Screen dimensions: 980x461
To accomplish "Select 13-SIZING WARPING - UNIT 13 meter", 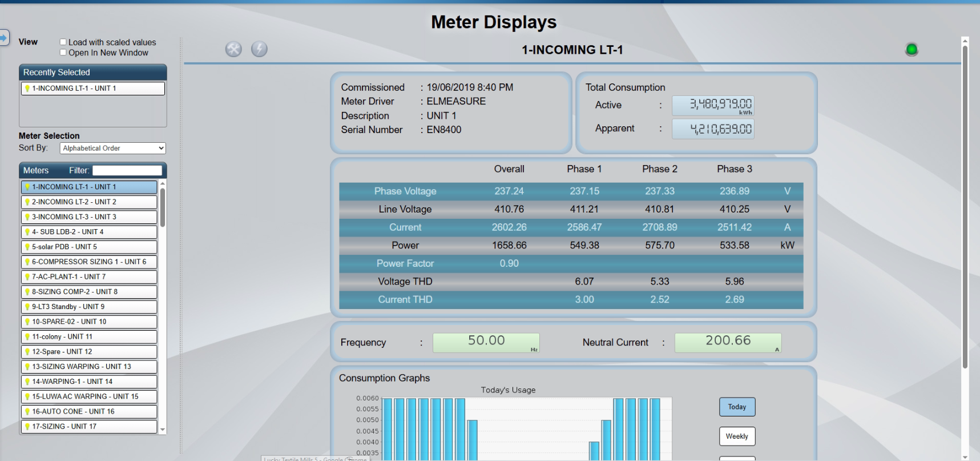I will [88, 367].
